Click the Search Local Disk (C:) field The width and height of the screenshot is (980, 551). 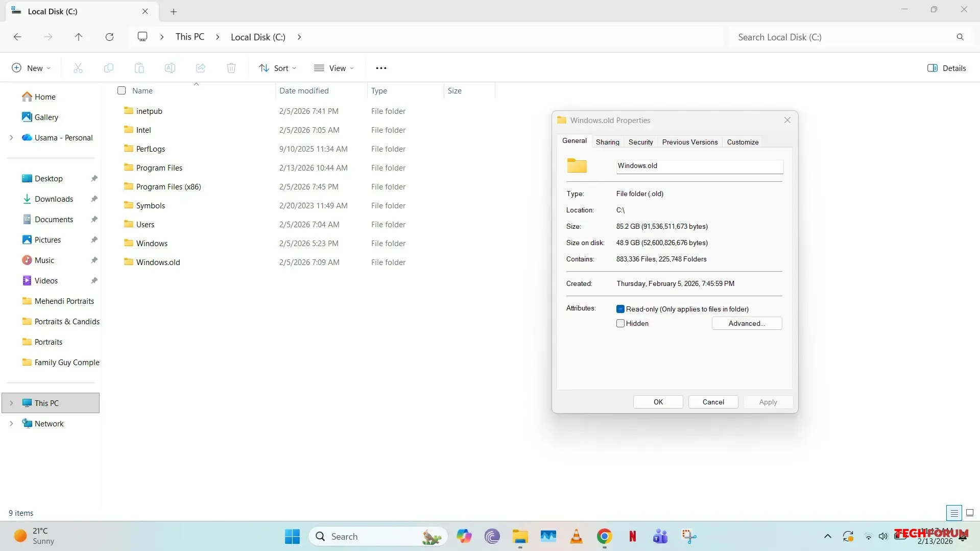click(843, 37)
